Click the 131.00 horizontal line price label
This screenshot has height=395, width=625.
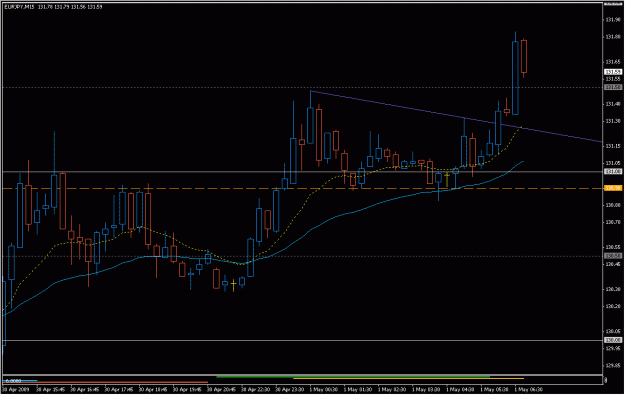[613, 171]
